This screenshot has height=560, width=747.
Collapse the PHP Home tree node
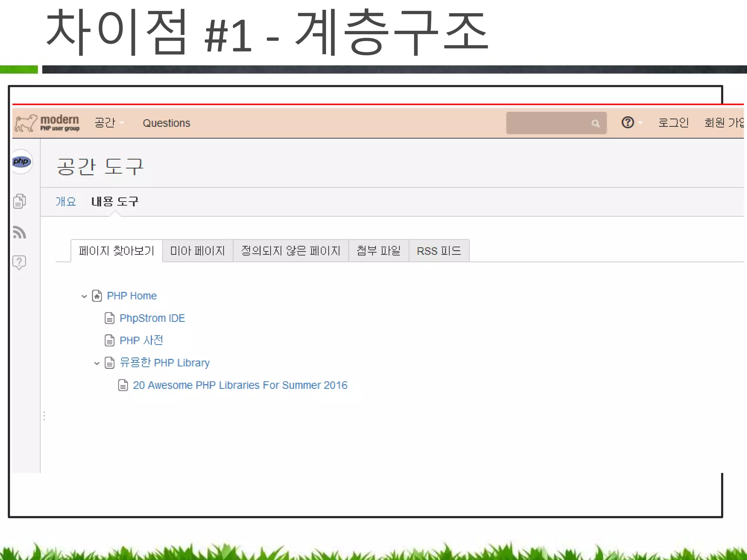84,296
